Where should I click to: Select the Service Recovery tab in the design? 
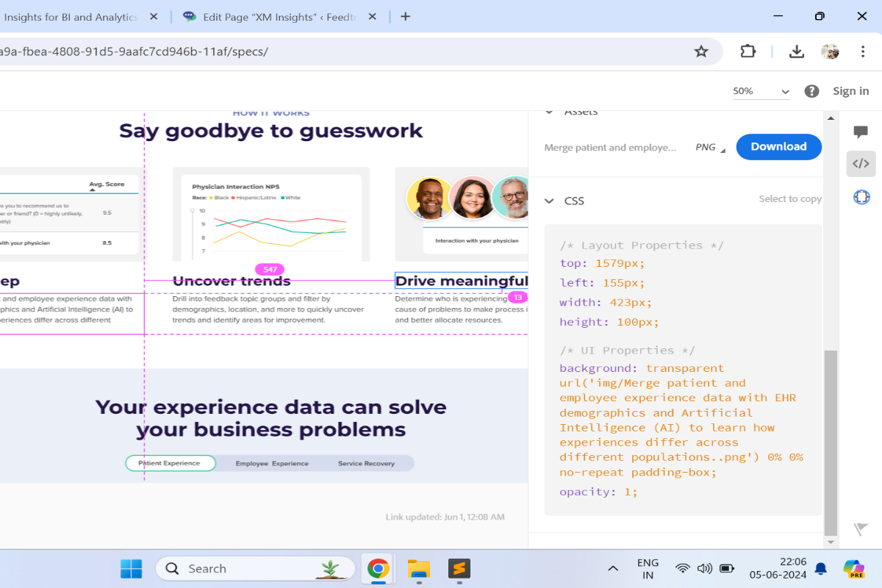coord(366,463)
